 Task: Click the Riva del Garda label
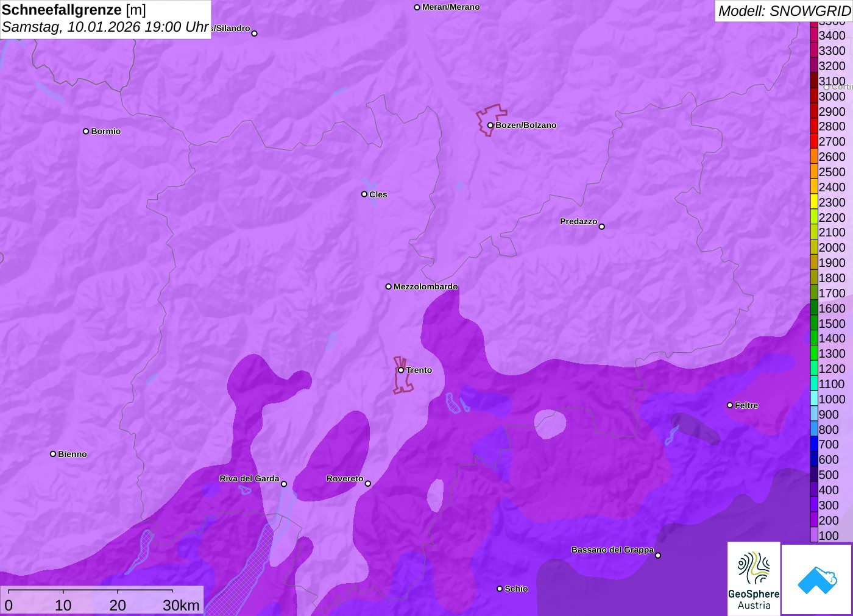(249, 478)
